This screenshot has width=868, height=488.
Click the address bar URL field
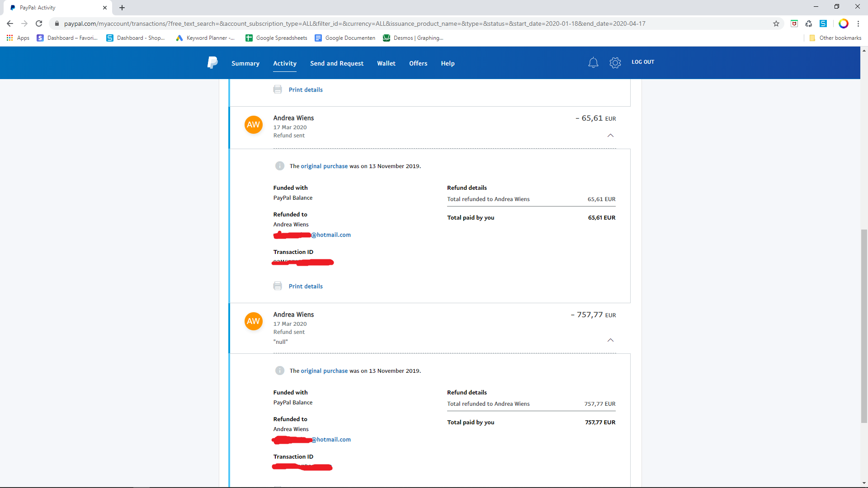[x=355, y=23]
